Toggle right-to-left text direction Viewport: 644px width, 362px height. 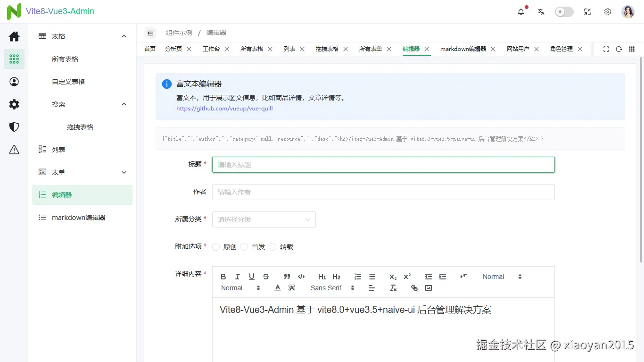tap(464, 277)
